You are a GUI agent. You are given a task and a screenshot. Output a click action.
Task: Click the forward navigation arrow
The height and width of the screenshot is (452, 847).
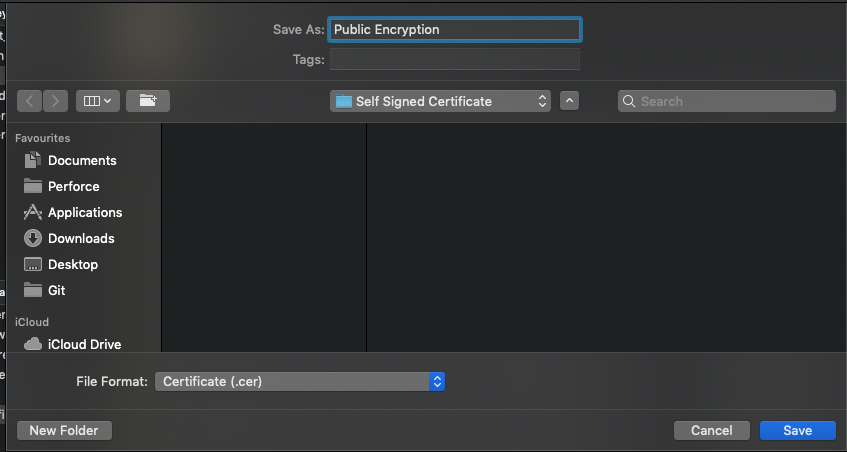point(55,101)
